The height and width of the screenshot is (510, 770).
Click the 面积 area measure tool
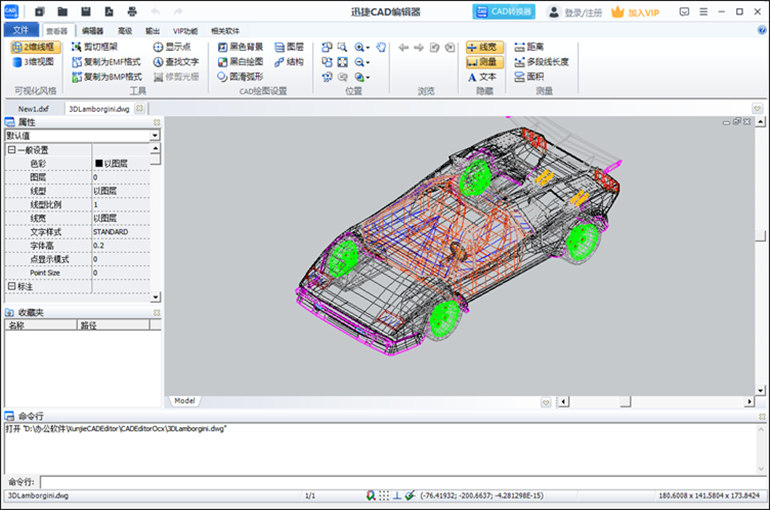click(529, 77)
